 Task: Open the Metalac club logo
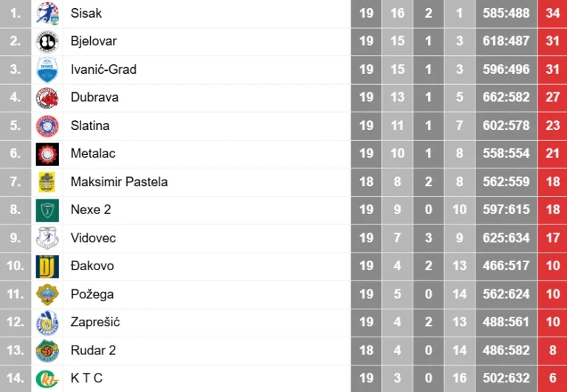point(47,154)
